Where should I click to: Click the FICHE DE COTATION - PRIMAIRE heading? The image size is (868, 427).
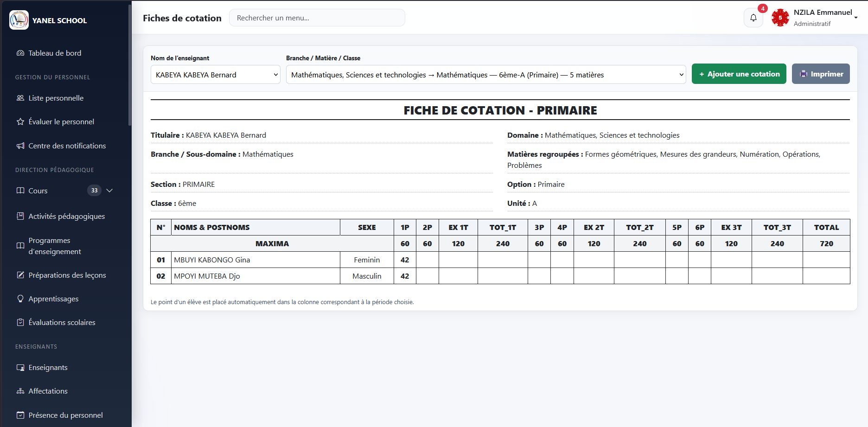[500, 110]
